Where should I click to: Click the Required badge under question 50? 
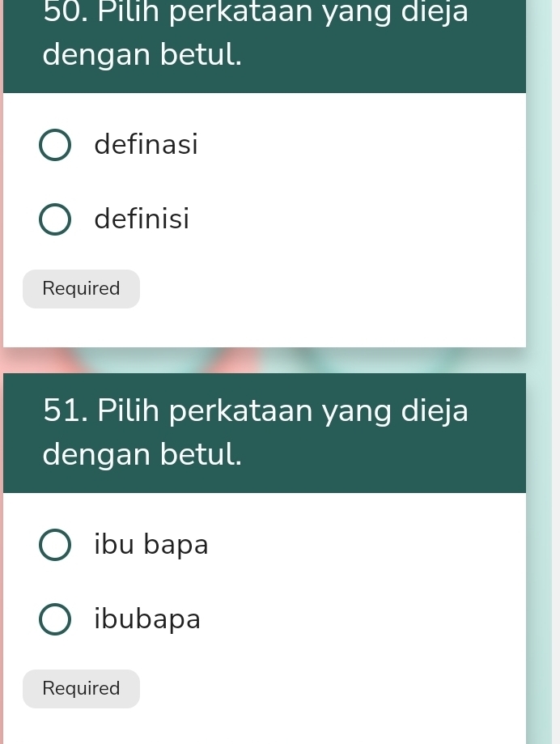(81, 288)
